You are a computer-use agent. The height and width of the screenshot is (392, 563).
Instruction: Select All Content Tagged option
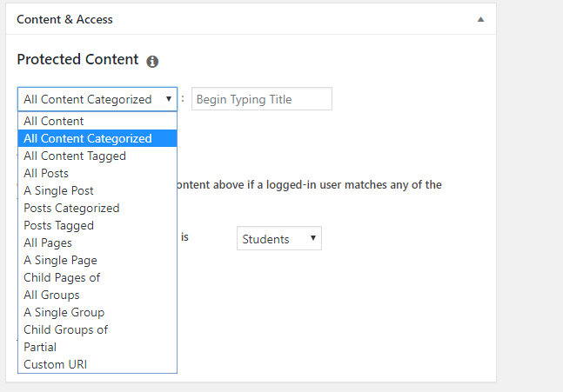point(97,156)
